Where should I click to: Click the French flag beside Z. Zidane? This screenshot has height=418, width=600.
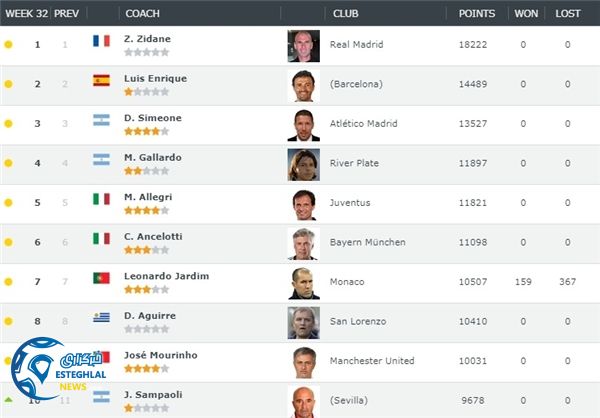(x=101, y=41)
